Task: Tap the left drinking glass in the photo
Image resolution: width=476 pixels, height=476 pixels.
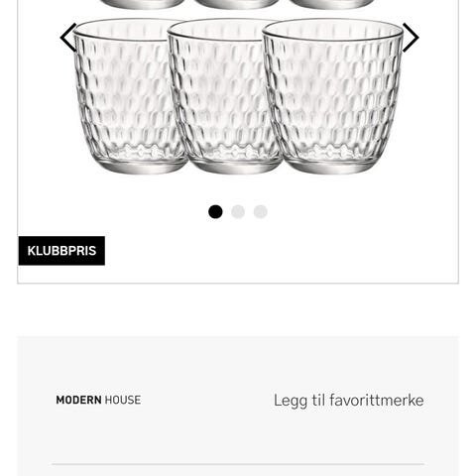Action: (127, 96)
